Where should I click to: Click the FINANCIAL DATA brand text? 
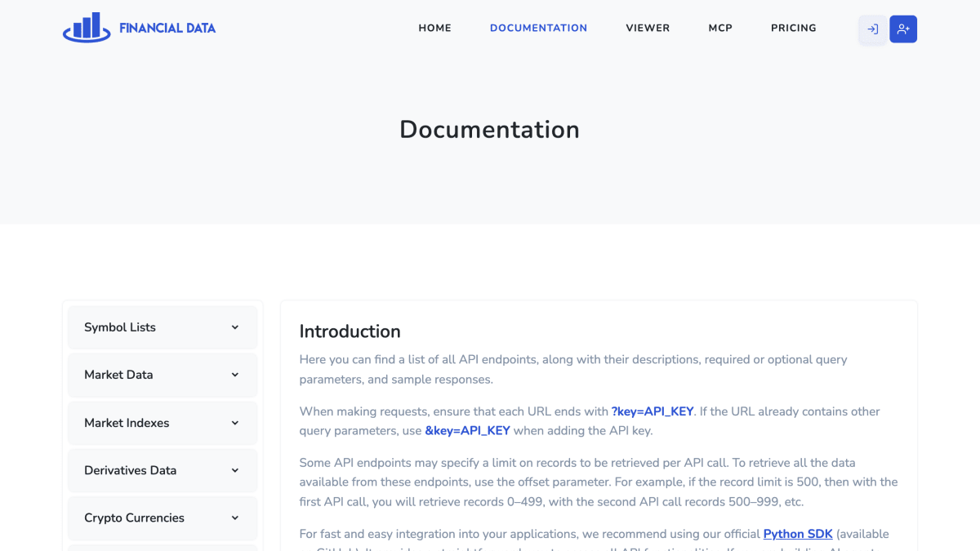click(167, 28)
